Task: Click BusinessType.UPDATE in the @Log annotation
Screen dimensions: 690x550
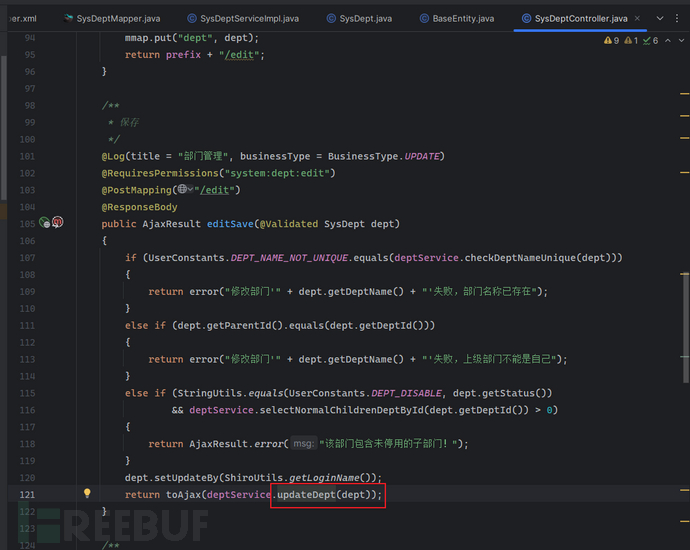Action: [x=383, y=156]
